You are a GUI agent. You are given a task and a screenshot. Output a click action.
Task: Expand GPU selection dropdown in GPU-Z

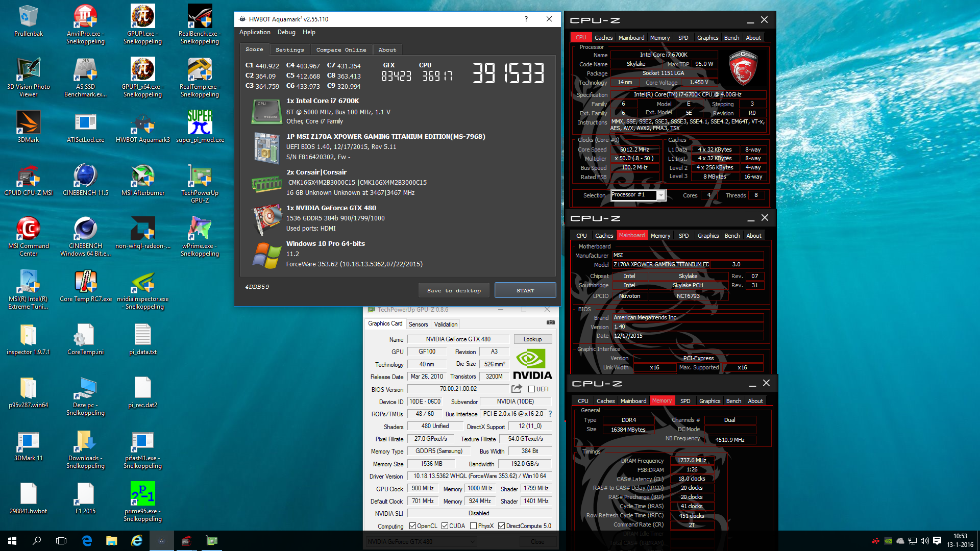point(422,542)
